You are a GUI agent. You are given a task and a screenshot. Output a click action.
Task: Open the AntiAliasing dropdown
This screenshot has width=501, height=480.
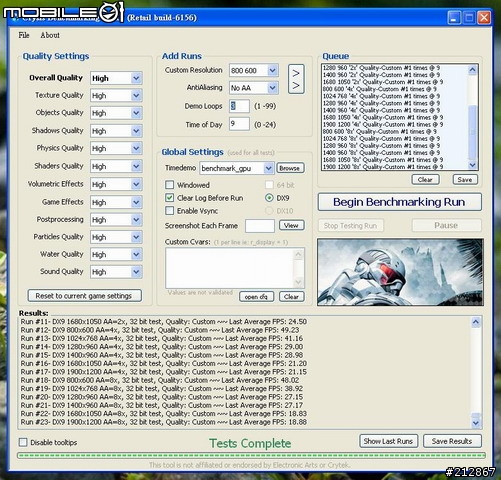tap(272, 88)
